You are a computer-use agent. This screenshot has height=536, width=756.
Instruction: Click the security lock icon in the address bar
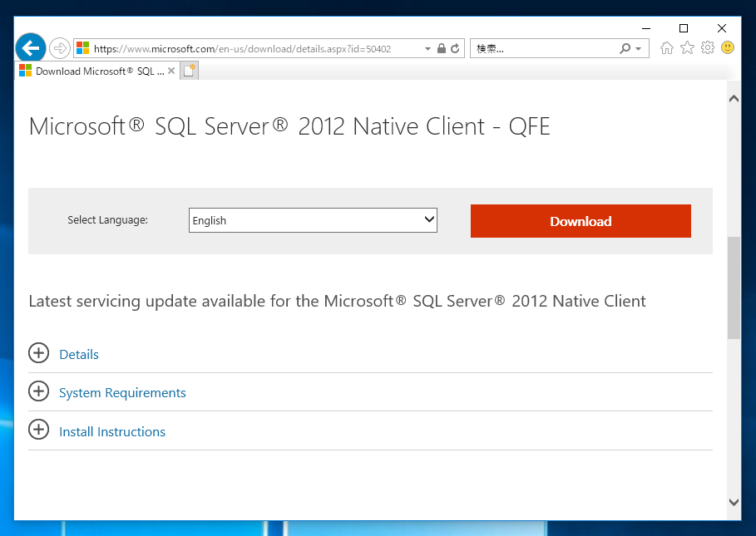(441, 48)
